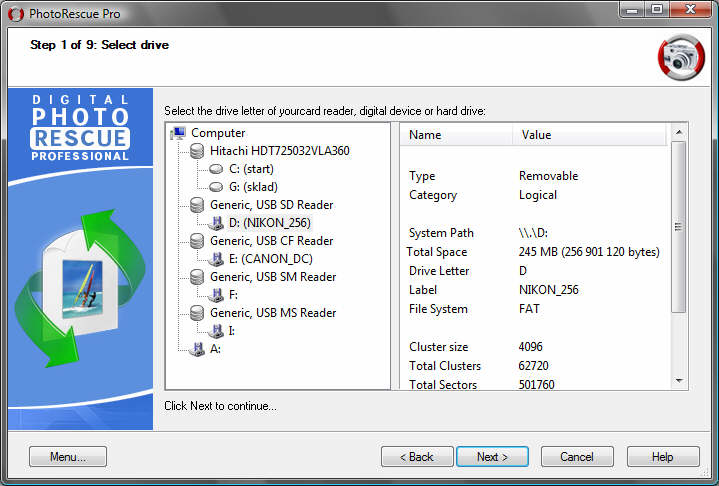Viewport: 719px width, 486px height.
Task: Click the Total Space property name
Action: click(437, 252)
